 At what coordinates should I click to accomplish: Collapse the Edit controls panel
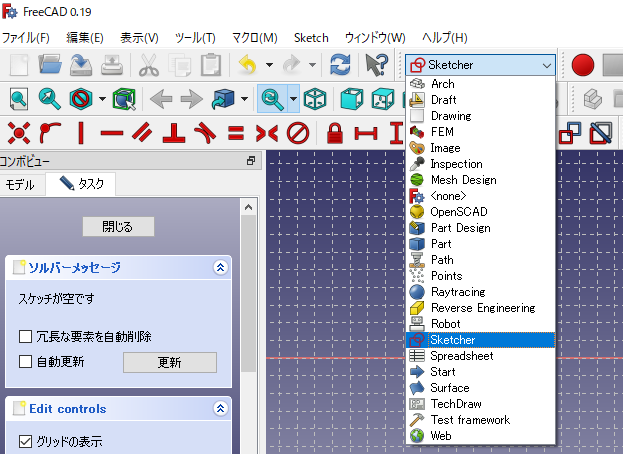pos(220,408)
